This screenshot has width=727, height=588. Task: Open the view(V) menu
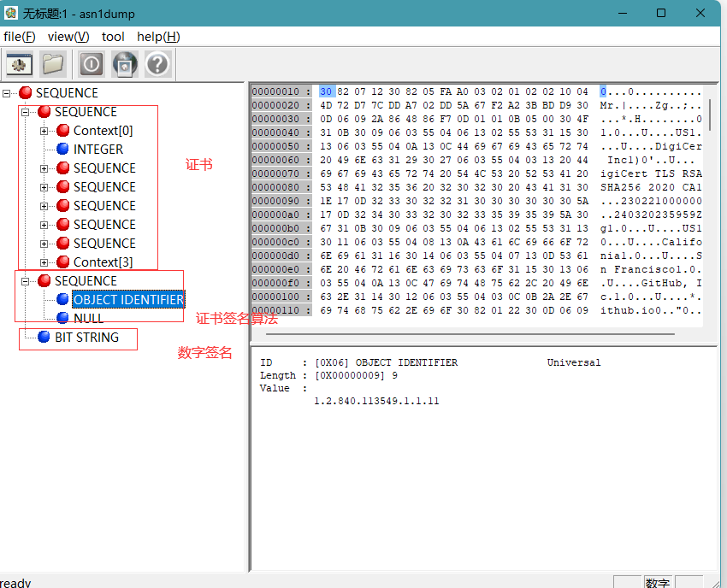click(x=68, y=37)
